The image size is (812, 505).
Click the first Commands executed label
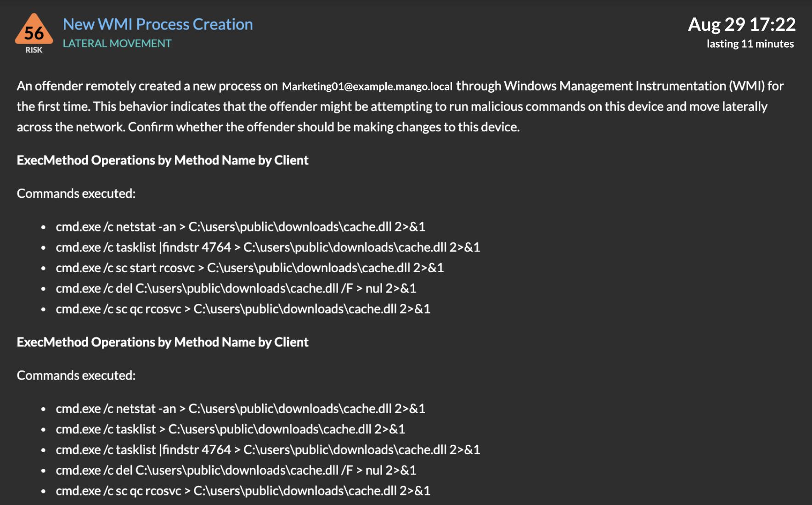coord(76,194)
